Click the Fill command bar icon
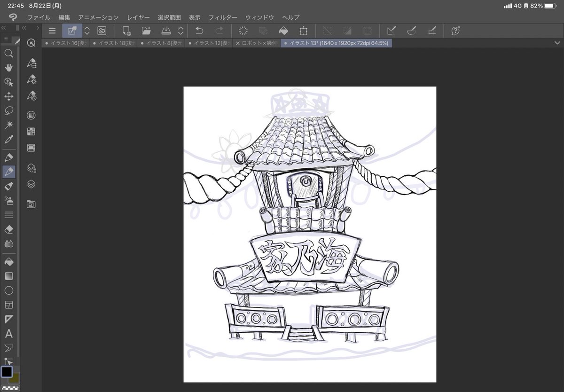564x392 pixels. pyautogui.click(x=283, y=31)
